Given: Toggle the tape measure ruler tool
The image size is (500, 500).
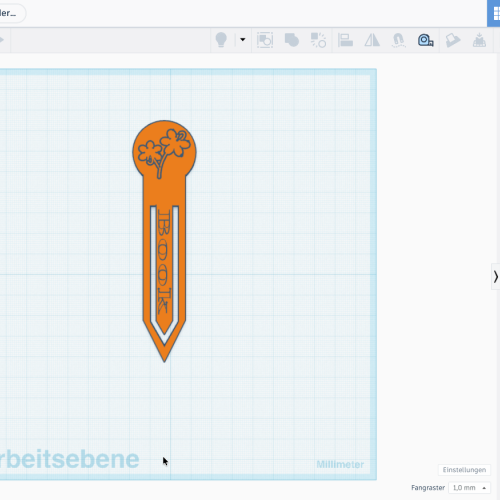Looking at the screenshot, I should 426,40.
